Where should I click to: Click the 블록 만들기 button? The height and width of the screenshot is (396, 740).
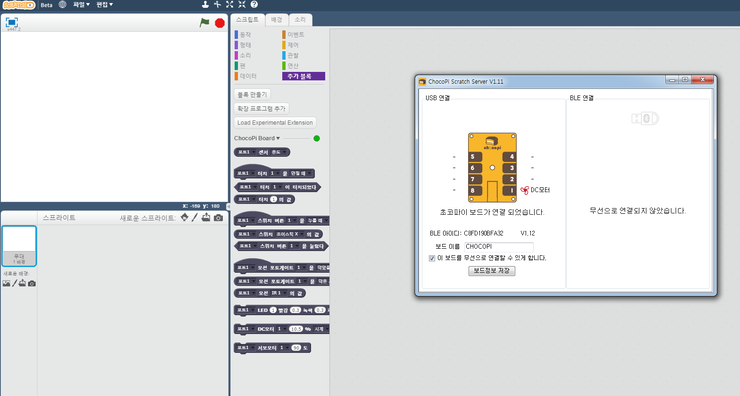(x=252, y=95)
